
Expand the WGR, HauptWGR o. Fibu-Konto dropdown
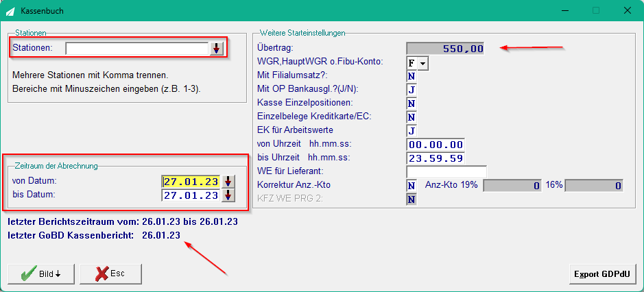click(423, 63)
